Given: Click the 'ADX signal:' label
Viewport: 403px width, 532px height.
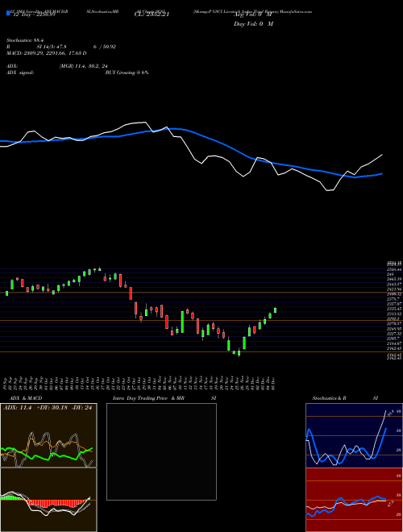Looking at the screenshot, I should click(x=20, y=73).
